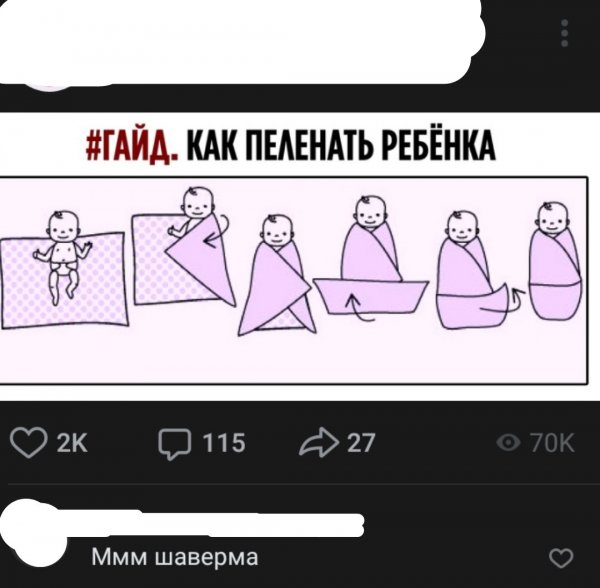Click the first baby lying on dotted blanket
The height and width of the screenshot is (588, 600).
[63, 270]
